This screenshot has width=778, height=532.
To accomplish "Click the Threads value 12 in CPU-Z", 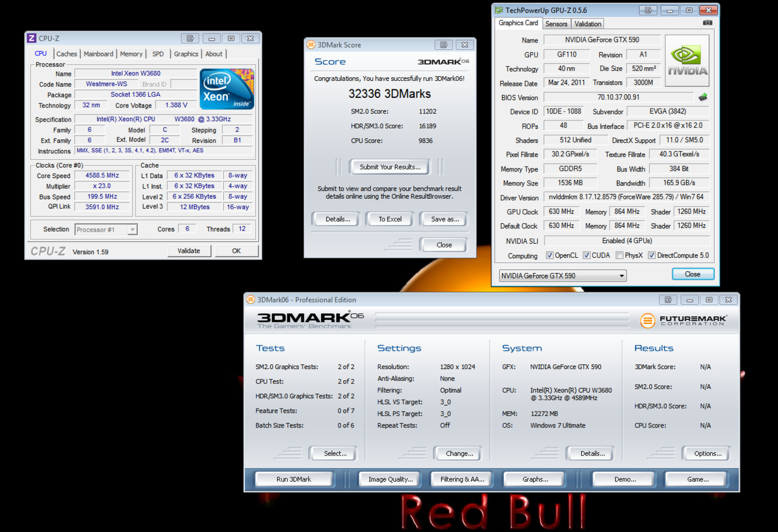I will tap(243, 229).
